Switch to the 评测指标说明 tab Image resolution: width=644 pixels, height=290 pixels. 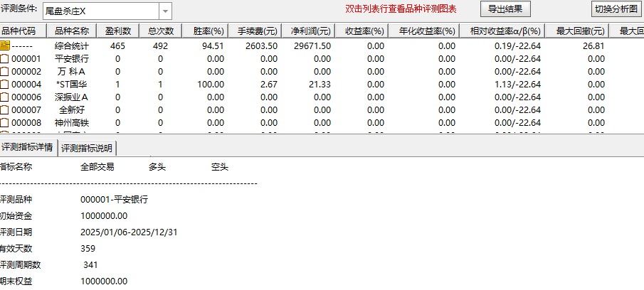[x=87, y=148]
